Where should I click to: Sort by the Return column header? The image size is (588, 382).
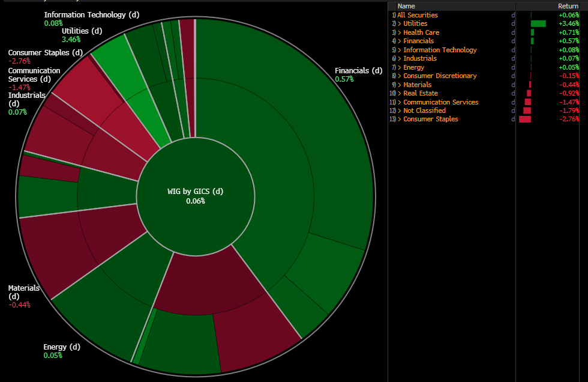click(568, 6)
